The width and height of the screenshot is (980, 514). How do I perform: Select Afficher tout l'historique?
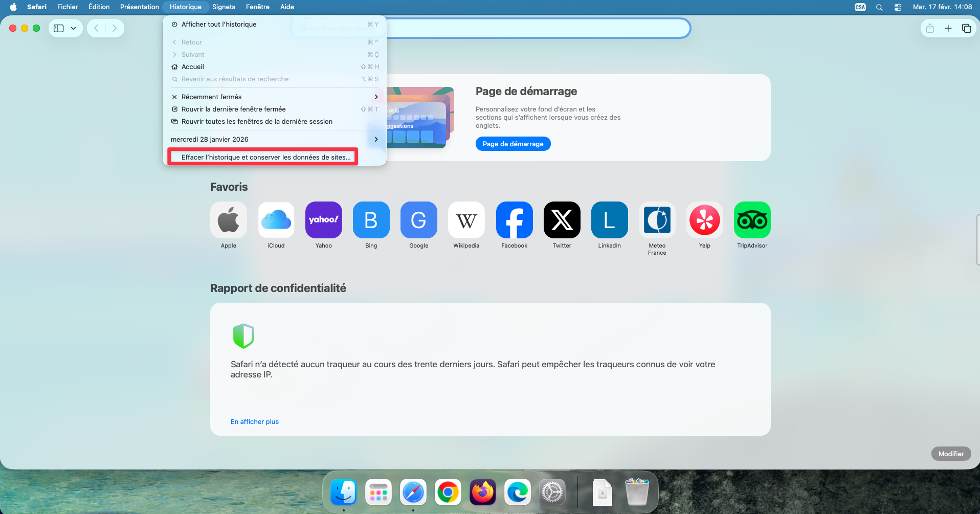coord(275,24)
